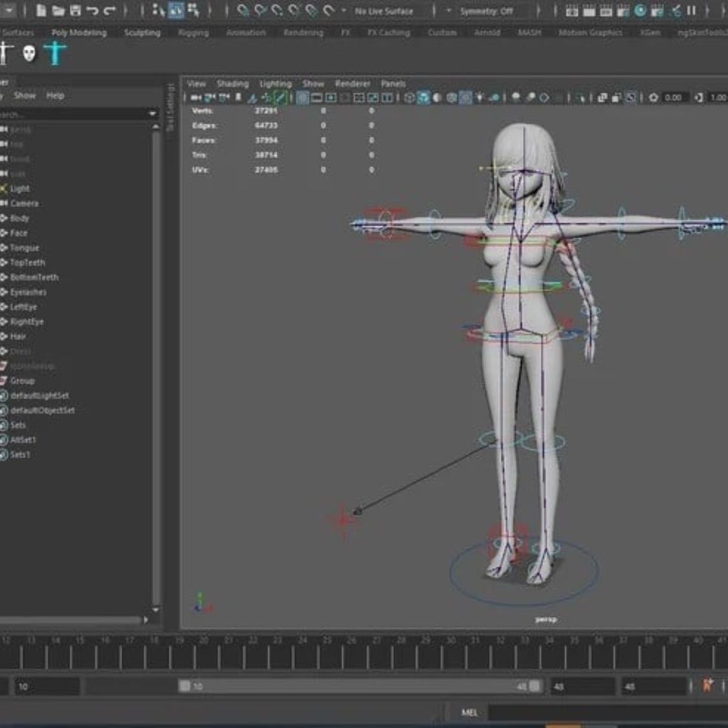Click the Light node icon in Outliner
This screenshot has width=728, height=728.
[4, 188]
